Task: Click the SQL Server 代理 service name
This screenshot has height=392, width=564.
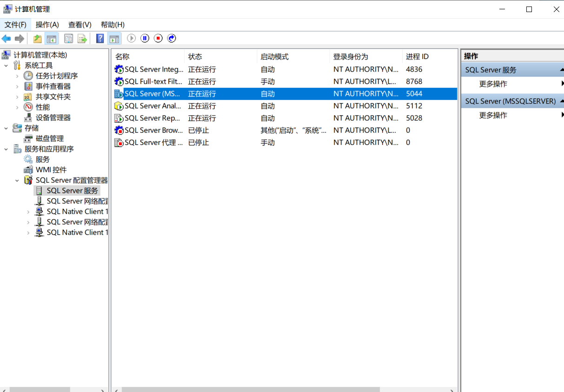Action: pyautogui.click(x=153, y=143)
